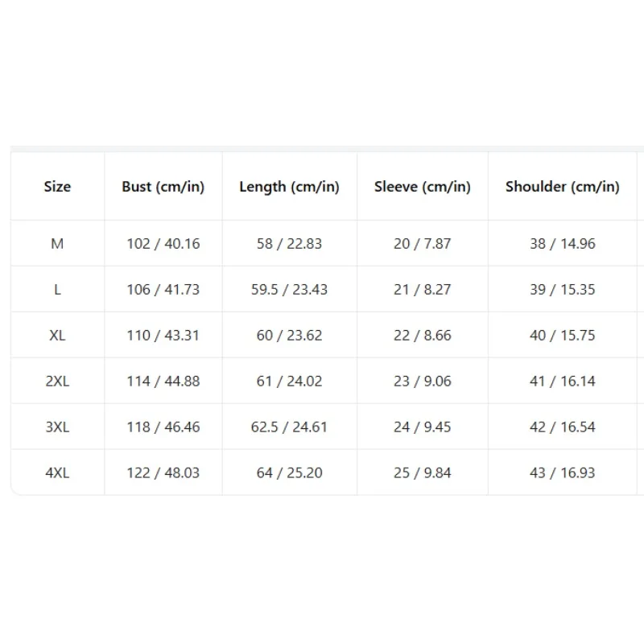The width and height of the screenshot is (644, 644).
Task: Select the 3XL size cell
Action: (57, 427)
